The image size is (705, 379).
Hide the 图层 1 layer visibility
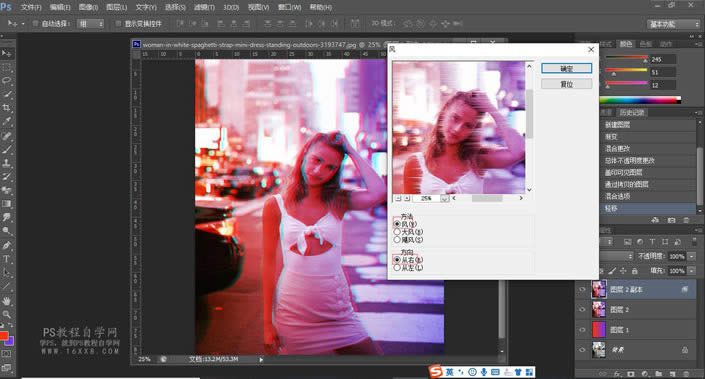point(583,330)
